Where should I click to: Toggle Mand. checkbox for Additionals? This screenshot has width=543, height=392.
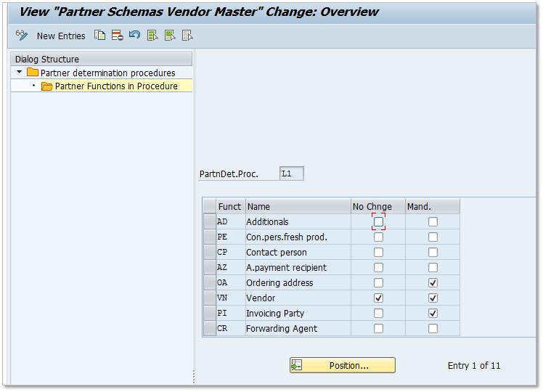click(x=433, y=221)
